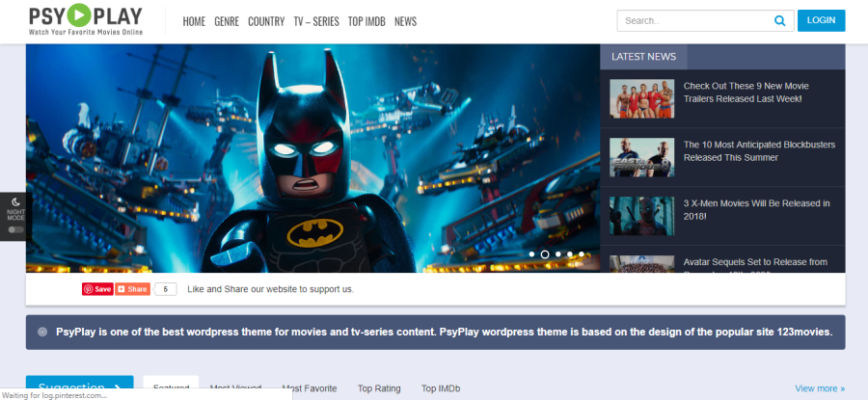
Task: Open '3 X-Men Movies Will Be Released' article
Action: pyautogui.click(x=756, y=210)
